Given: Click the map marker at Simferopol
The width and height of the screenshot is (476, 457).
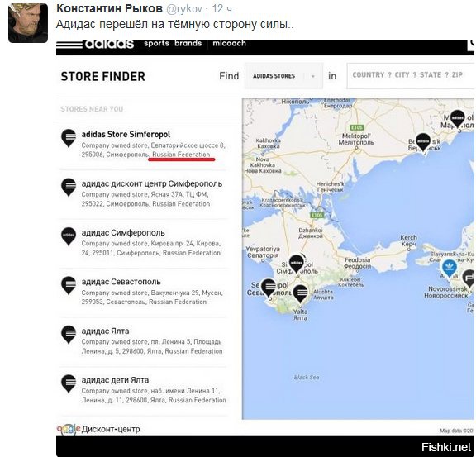Looking at the screenshot, I should tap(297, 264).
